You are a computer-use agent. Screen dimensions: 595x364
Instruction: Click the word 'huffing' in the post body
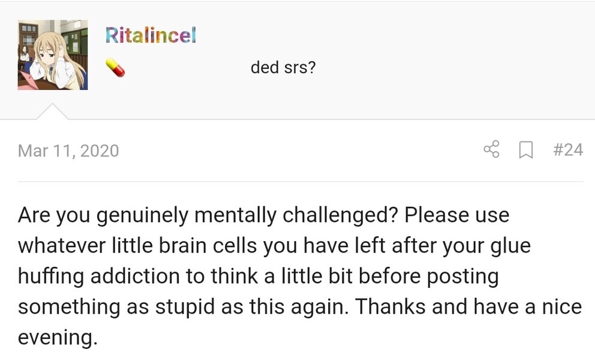(51, 276)
